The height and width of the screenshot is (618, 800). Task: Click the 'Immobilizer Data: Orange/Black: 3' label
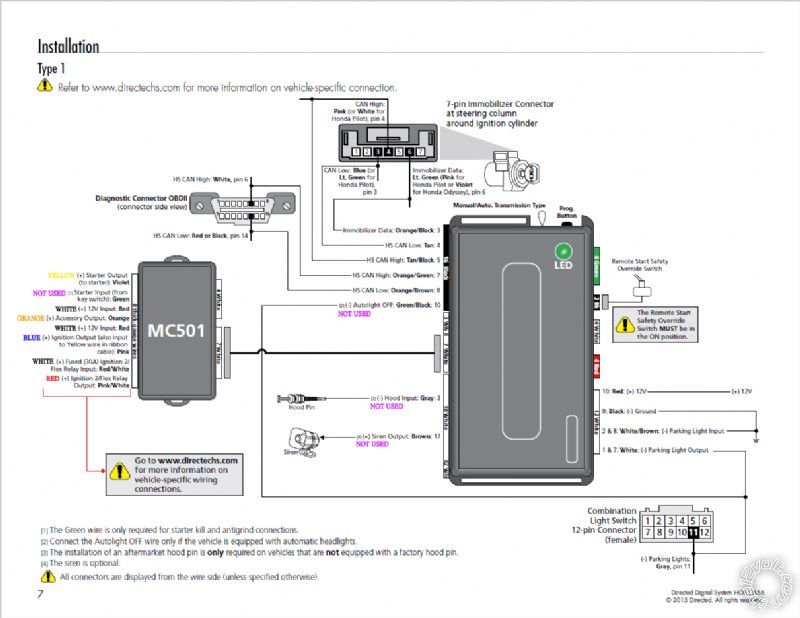[391, 230]
